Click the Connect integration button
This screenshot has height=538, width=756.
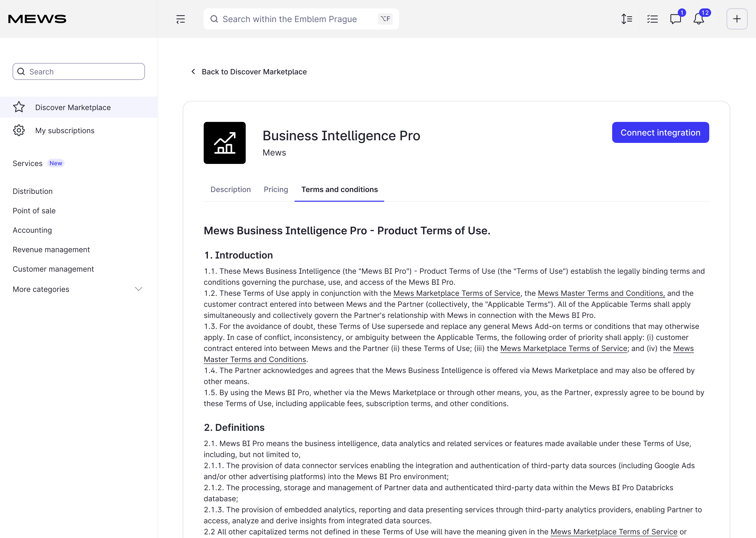(x=660, y=132)
